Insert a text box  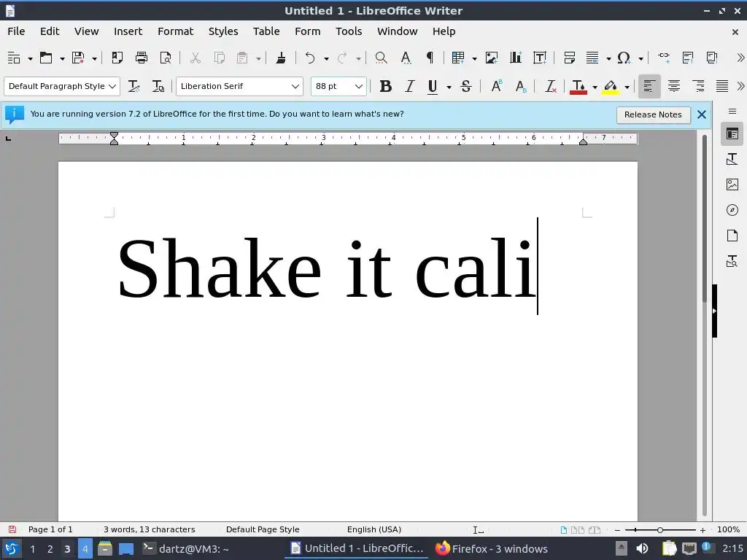click(x=540, y=58)
